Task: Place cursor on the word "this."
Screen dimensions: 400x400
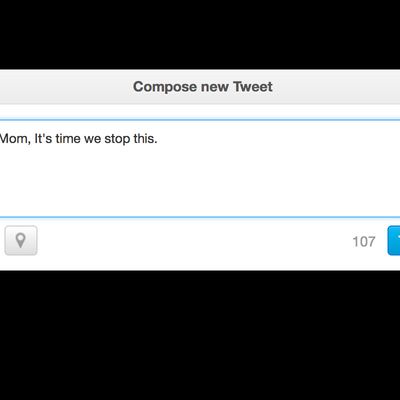Action: click(145, 139)
